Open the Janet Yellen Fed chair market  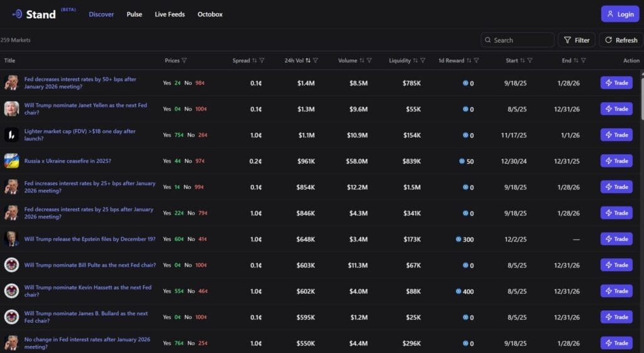point(86,109)
